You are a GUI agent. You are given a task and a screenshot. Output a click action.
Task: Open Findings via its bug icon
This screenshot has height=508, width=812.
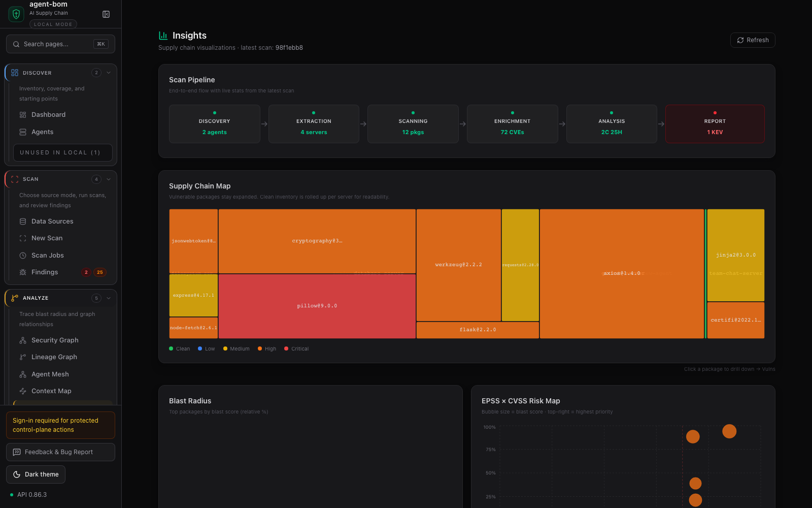coord(23,272)
